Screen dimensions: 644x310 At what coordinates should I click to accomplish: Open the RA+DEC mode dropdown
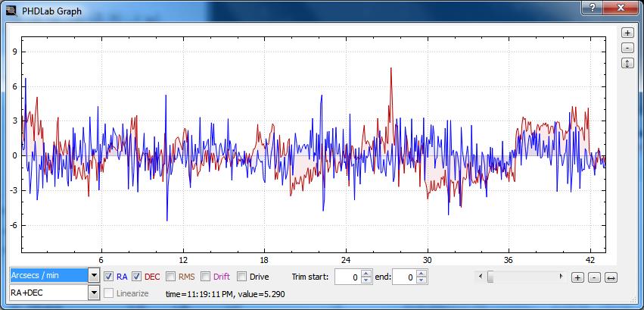pos(94,293)
